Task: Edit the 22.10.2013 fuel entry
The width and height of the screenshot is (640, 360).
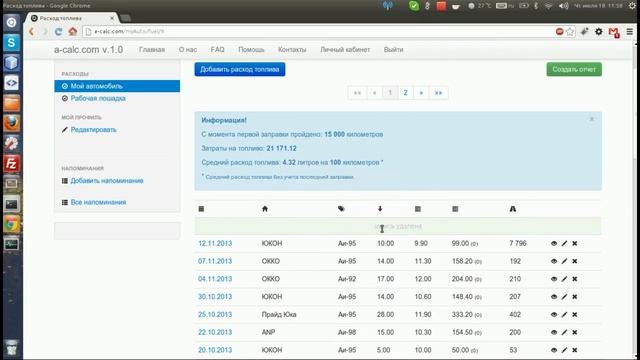Action: tap(564, 333)
